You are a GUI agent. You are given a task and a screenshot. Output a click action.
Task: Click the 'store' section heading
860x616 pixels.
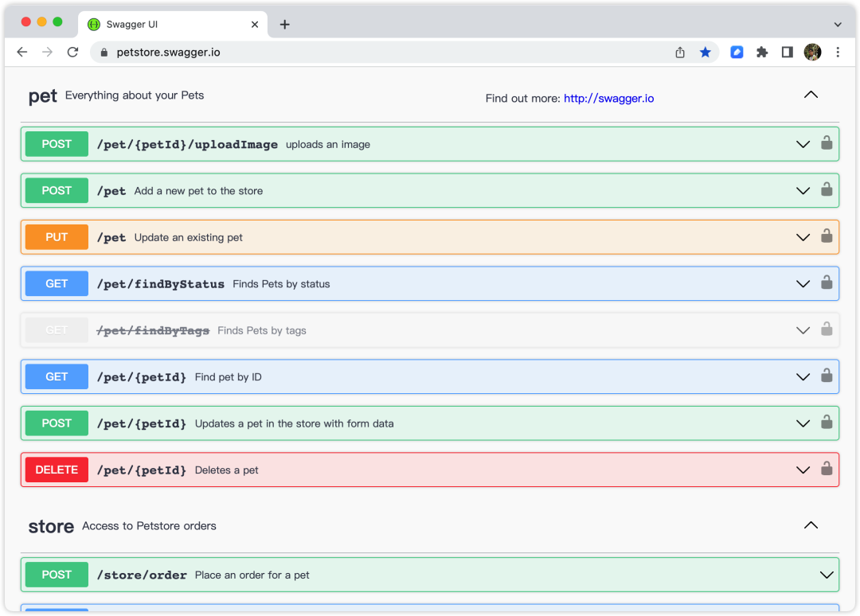[51, 526]
